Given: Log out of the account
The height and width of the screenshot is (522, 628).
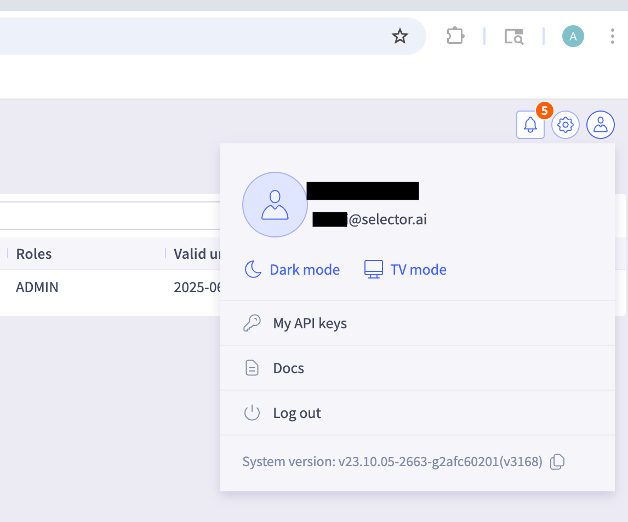Looking at the screenshot, I should 296,413.
